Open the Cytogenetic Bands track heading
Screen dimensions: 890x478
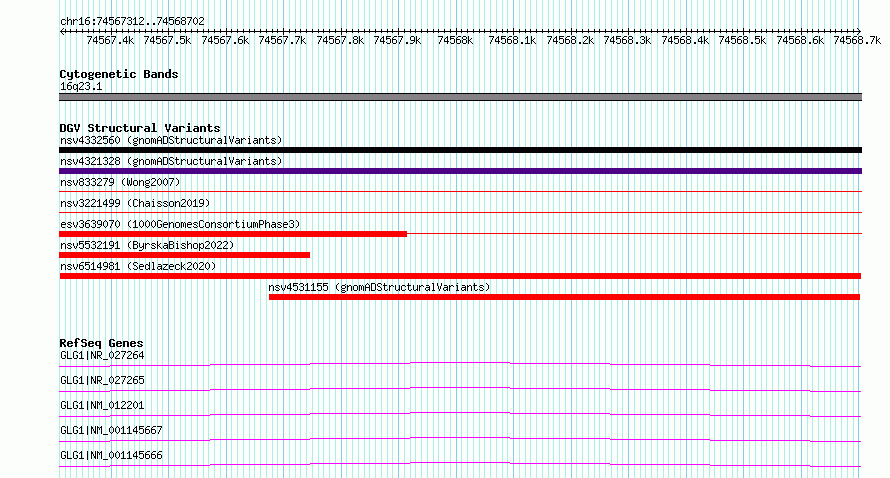point(119,74)
